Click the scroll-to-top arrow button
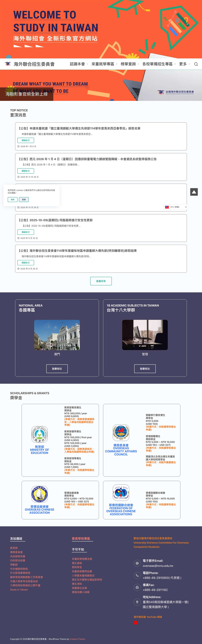This screenshot has width=202, height=644. coord(194,192)
